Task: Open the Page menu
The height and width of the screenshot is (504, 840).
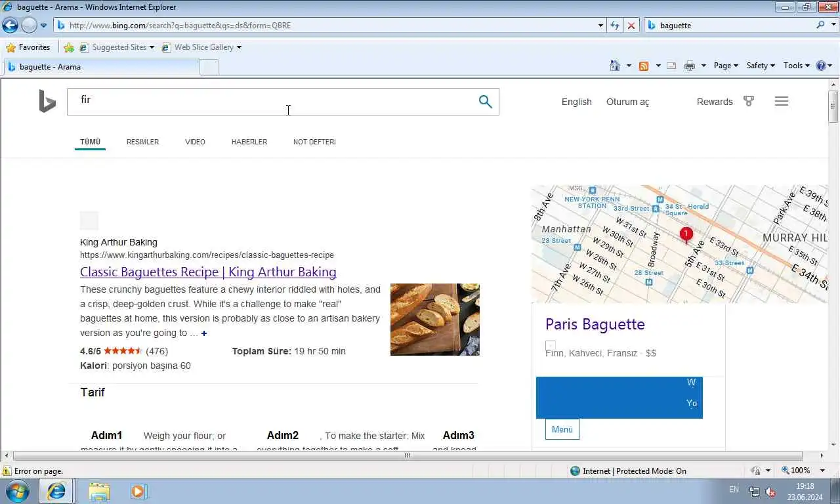Action: coord(726,66)
